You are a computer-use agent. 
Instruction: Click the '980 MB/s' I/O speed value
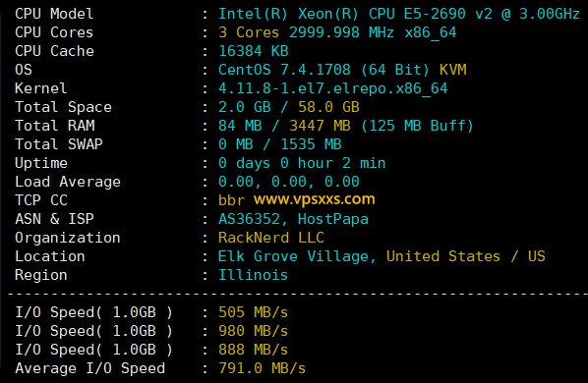254,331
